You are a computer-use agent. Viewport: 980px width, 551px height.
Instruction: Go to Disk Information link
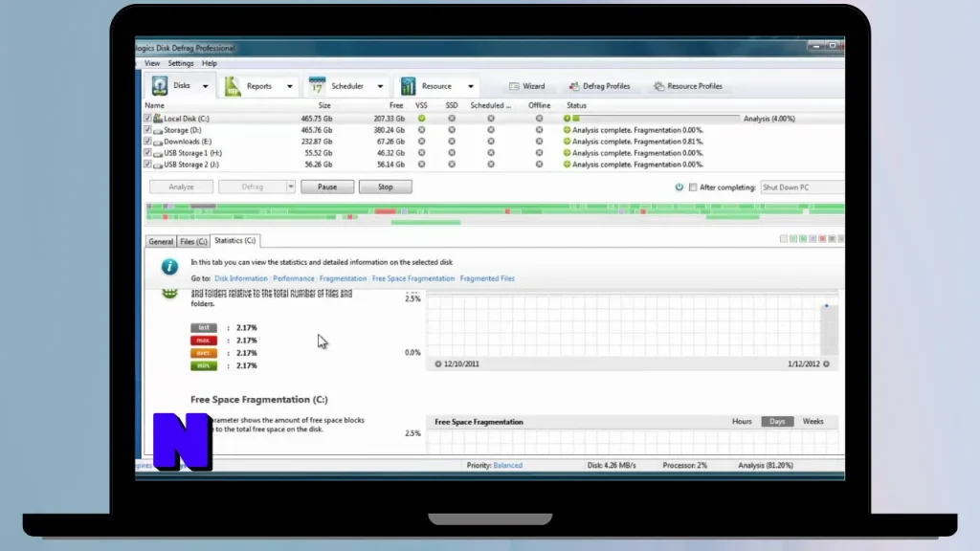pyautogui.click(x=240, y=278)
